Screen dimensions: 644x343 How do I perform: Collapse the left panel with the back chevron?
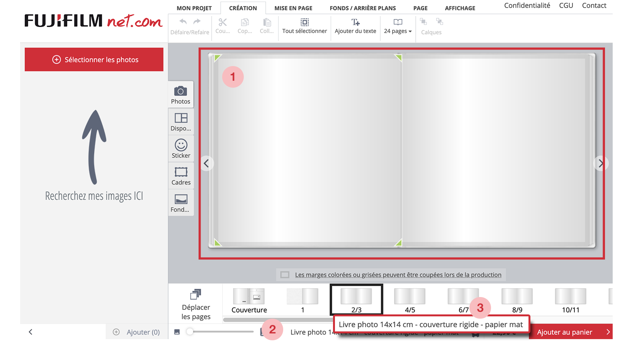point(31,332)
